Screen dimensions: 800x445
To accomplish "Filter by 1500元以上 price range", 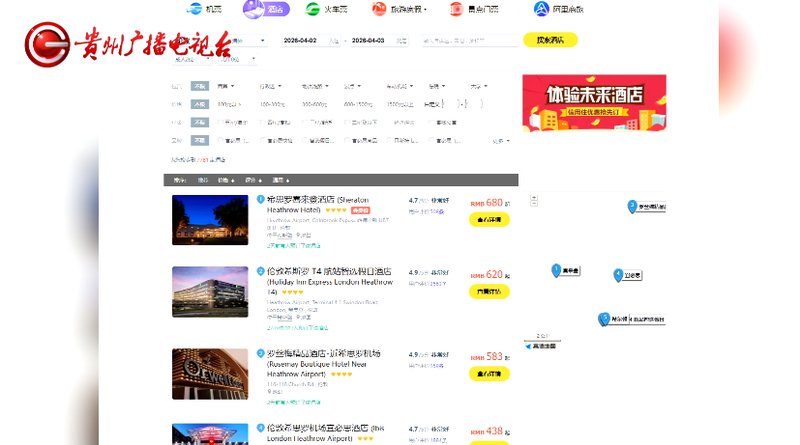I will click(399, 104).
